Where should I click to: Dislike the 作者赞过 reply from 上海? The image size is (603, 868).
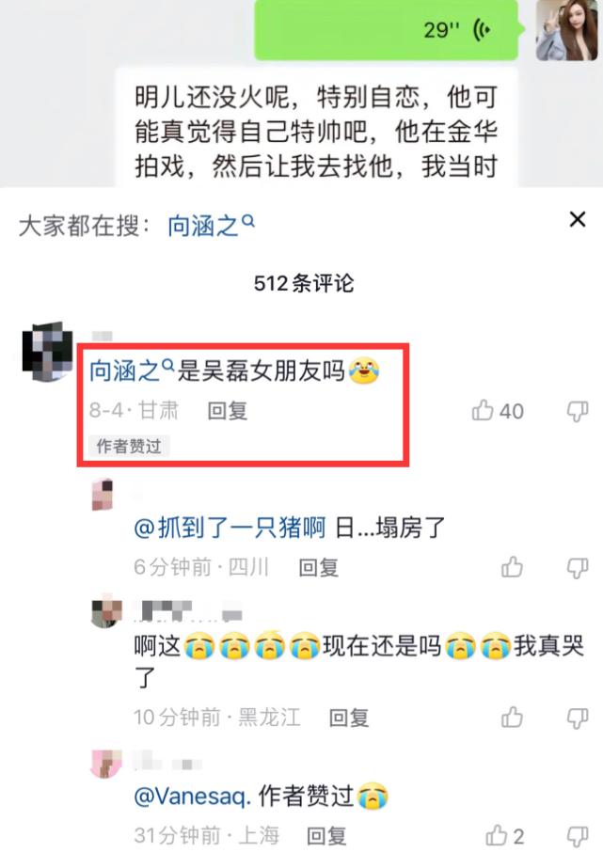[577, 836]
